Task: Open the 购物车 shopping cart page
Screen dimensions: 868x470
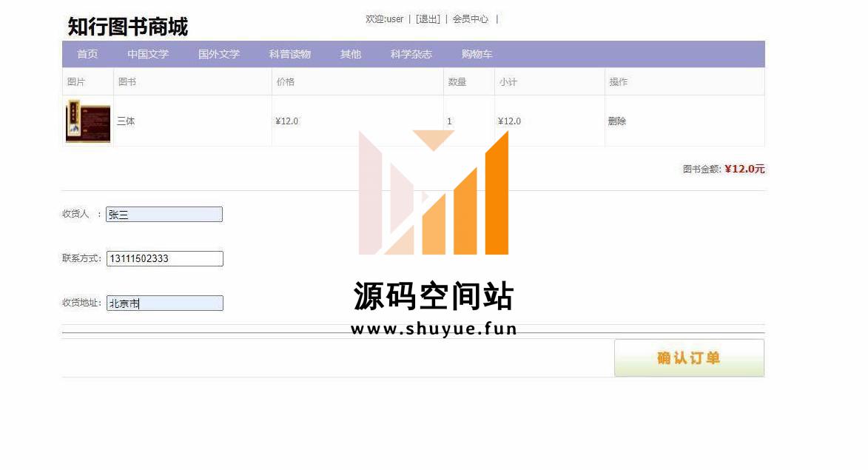Action: (477, 54)
